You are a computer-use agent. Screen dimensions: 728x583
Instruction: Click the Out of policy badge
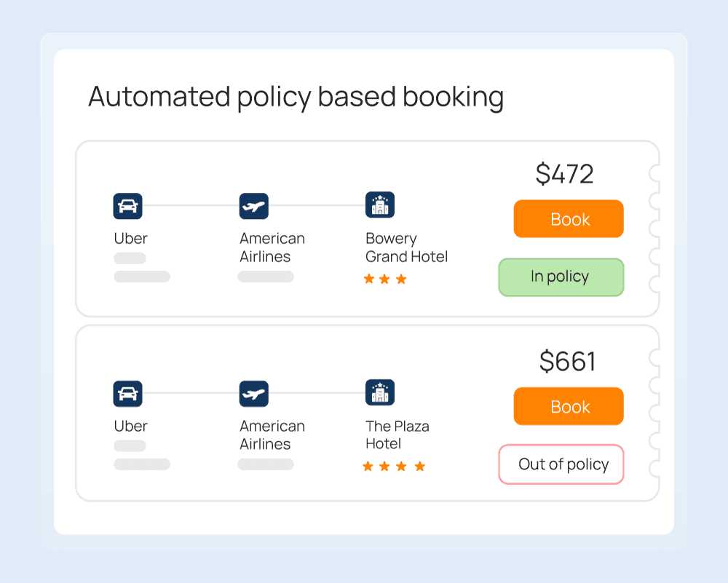click(x=561, y=464)
